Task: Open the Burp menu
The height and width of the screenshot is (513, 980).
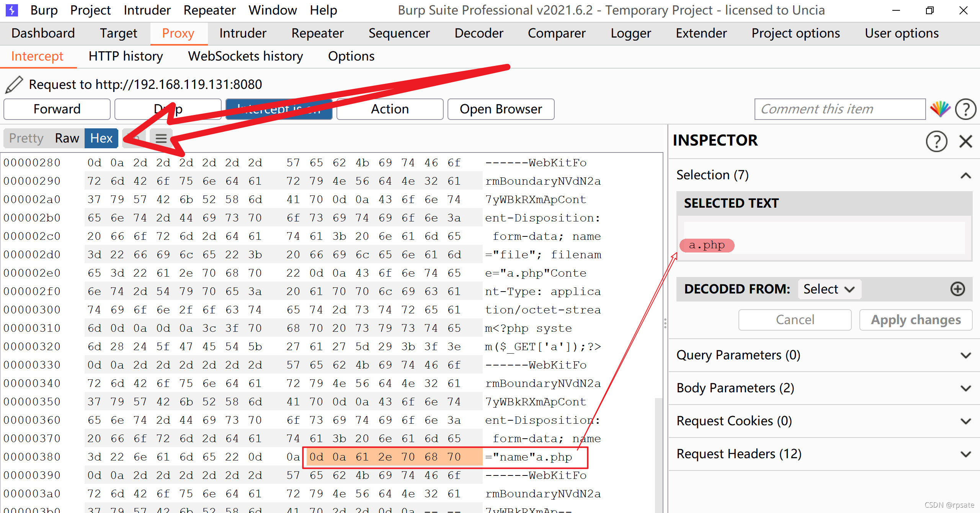Action: 44,10
